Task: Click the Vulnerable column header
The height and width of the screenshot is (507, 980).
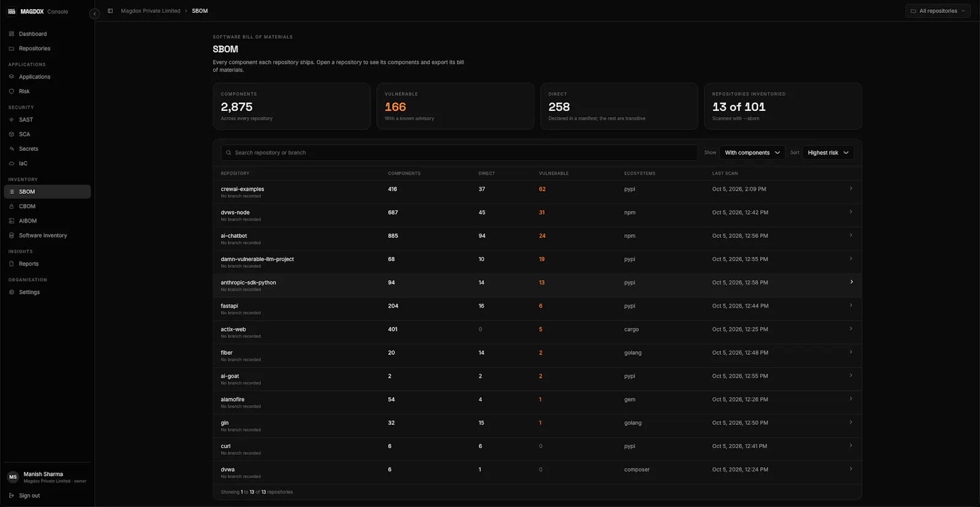Action: click(554, 173)
